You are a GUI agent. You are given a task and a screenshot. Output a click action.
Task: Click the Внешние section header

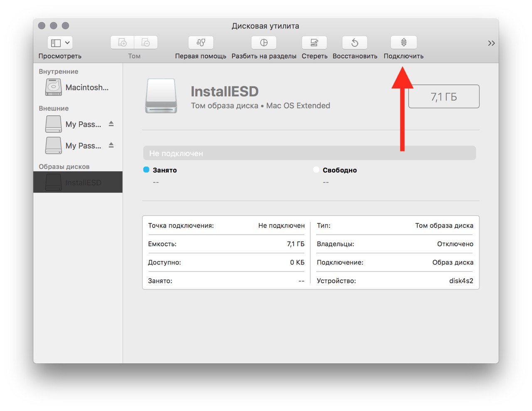pyautogui.click(x=54, y=108)
